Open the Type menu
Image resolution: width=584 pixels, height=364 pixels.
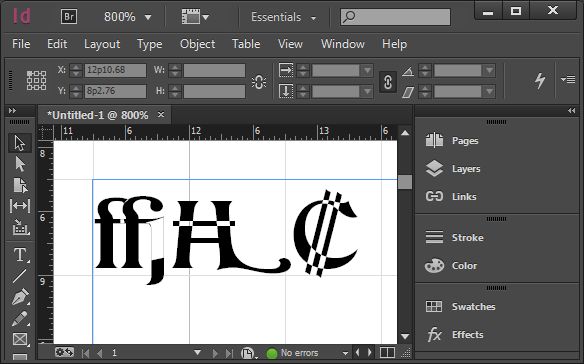coord(150,44)
